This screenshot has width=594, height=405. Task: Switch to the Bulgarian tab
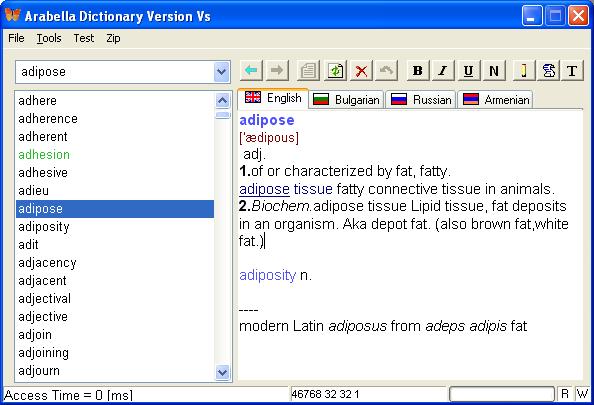coord(347,100)
